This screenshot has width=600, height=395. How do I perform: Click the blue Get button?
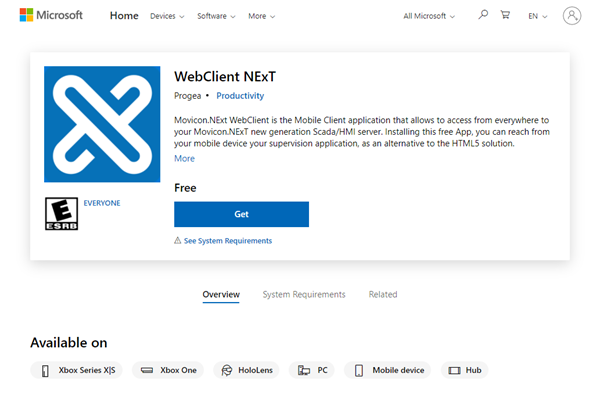coord(241,214)
